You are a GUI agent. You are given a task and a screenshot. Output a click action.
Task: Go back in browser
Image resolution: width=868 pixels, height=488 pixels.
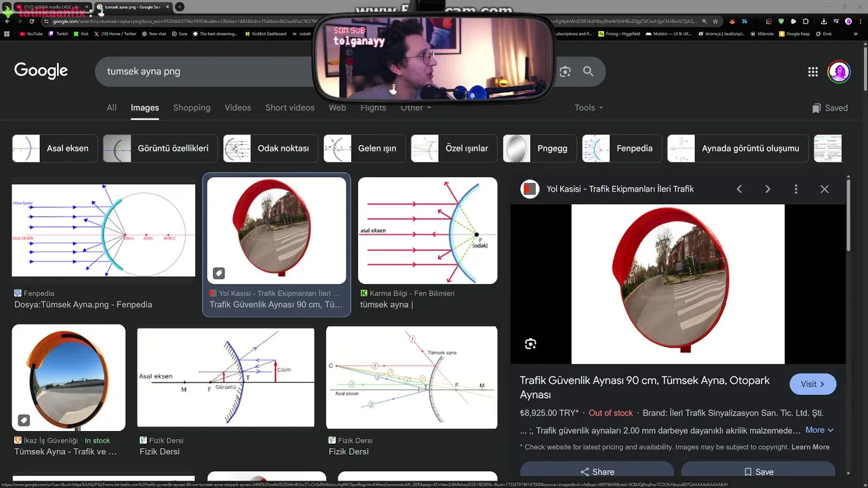pyautogui.click(x=8, y=21)
